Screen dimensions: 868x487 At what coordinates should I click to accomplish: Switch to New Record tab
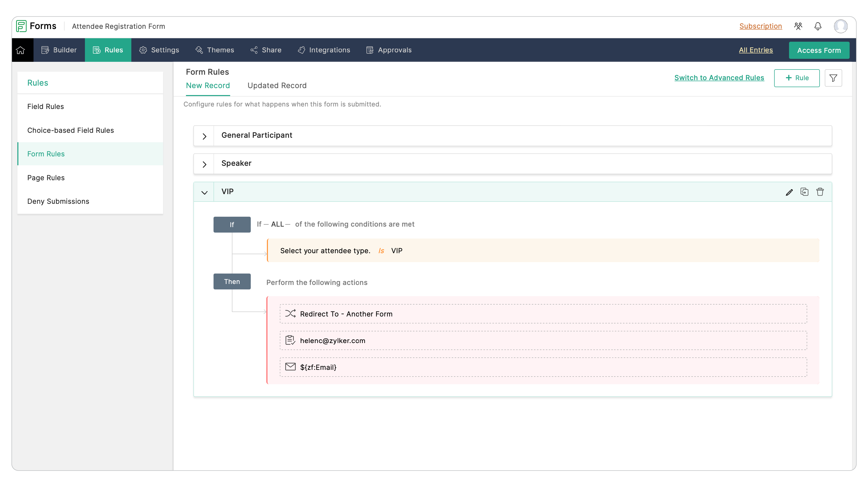coord(208,86)
